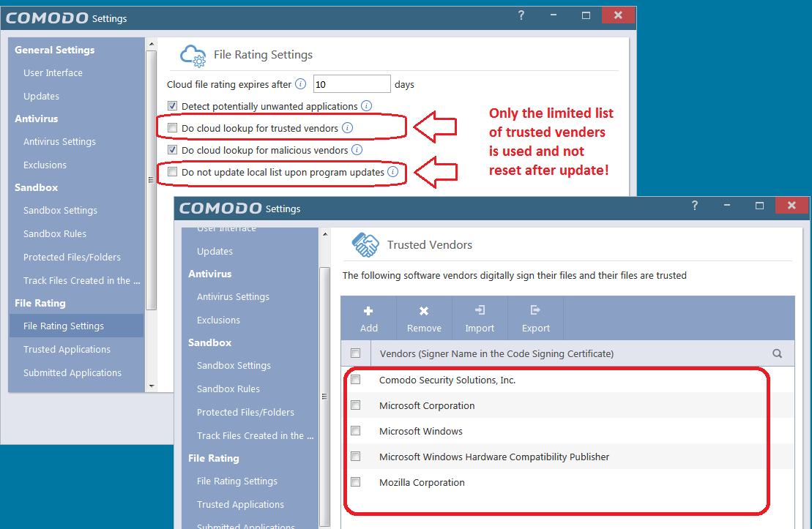
Task: Open Updates in back window sidebar
Action: pos(42,97)
